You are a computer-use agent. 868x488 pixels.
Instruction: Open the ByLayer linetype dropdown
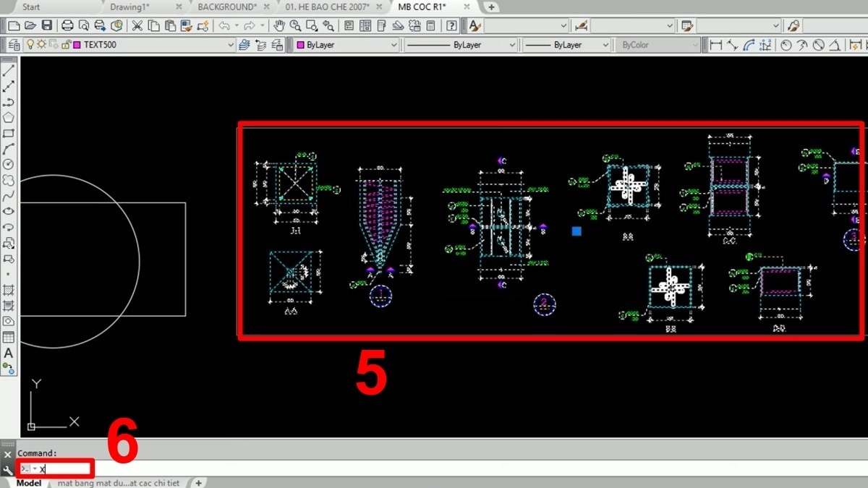click(512, 45)
